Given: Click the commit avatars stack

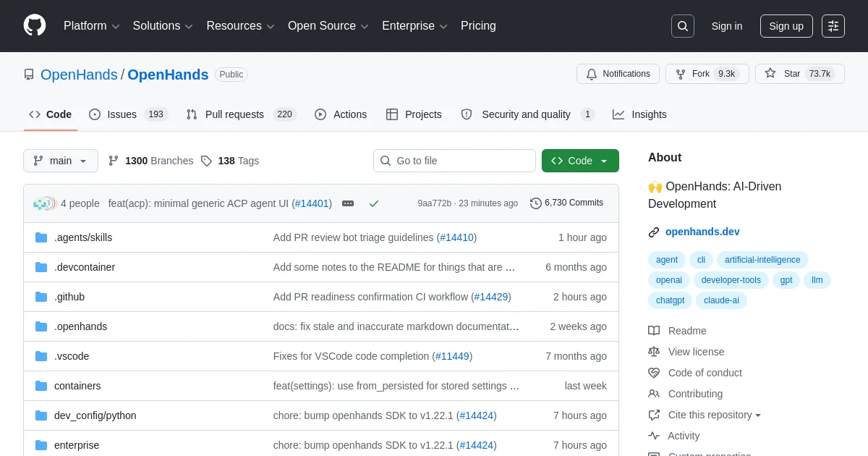Looking at the screenshot, I should 44,203.
